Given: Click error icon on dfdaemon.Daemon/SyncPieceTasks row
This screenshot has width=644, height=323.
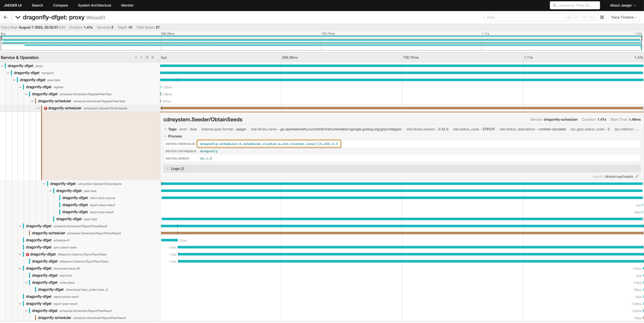Looking at the screenshot, I should (27, 254).
